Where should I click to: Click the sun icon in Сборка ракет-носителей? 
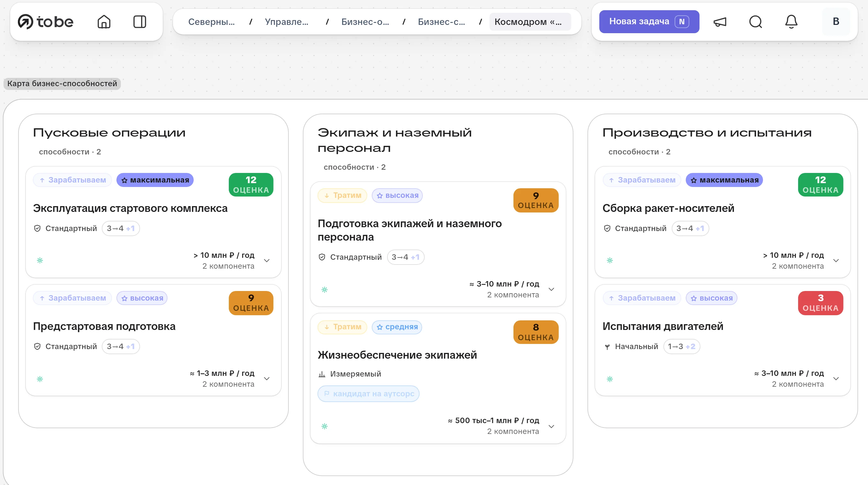click(610, 260)
